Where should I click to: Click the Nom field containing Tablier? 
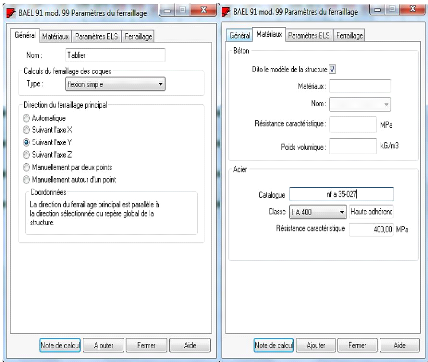115,55
